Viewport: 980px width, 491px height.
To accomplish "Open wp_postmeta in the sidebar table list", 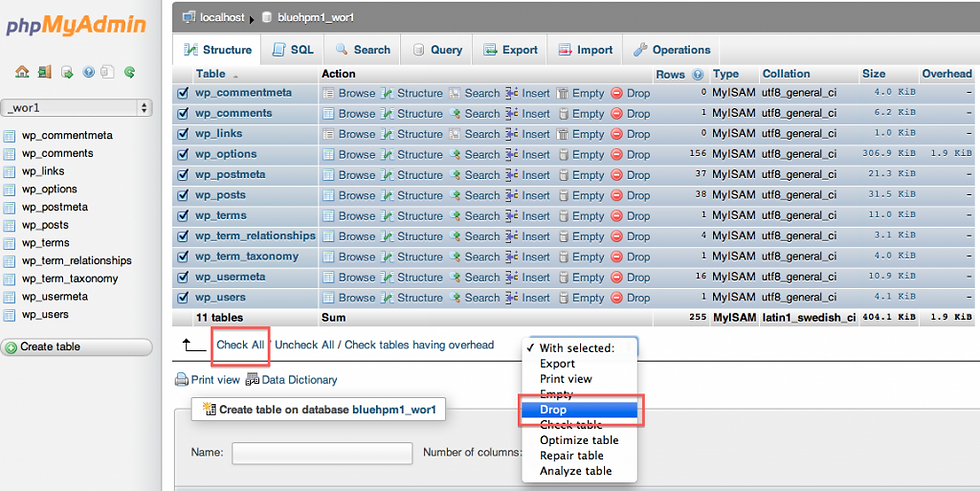I will click(x=55, y=207).
